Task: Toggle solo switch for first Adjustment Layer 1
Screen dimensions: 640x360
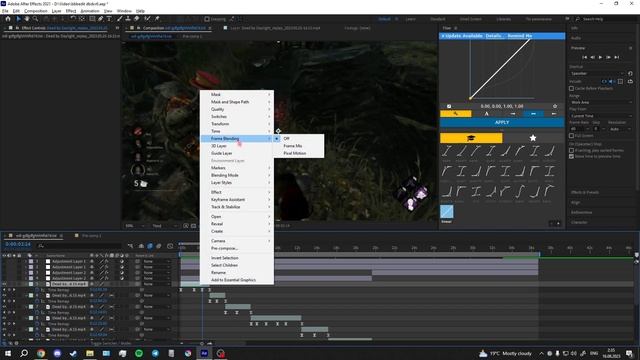Action: click(x=14, y=261)
